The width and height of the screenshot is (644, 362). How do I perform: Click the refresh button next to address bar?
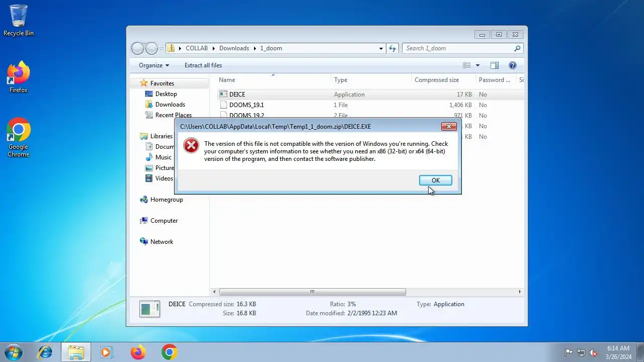coord(393,49)
